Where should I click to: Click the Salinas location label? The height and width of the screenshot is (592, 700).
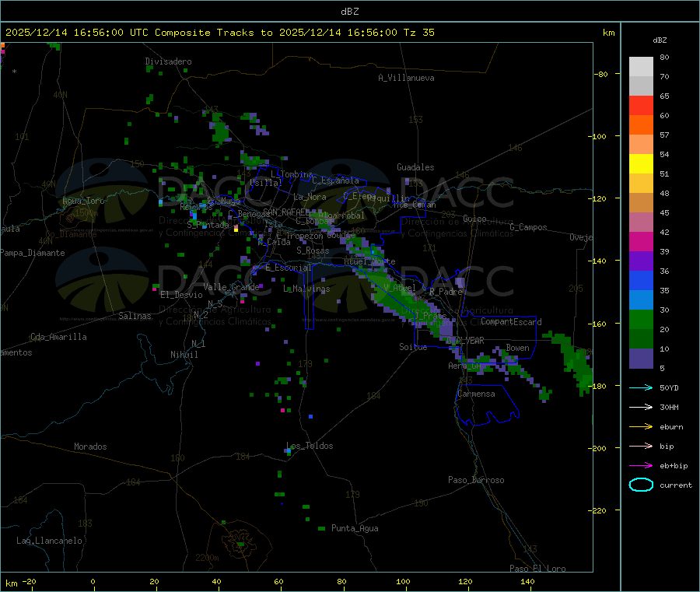coord(135,316)
